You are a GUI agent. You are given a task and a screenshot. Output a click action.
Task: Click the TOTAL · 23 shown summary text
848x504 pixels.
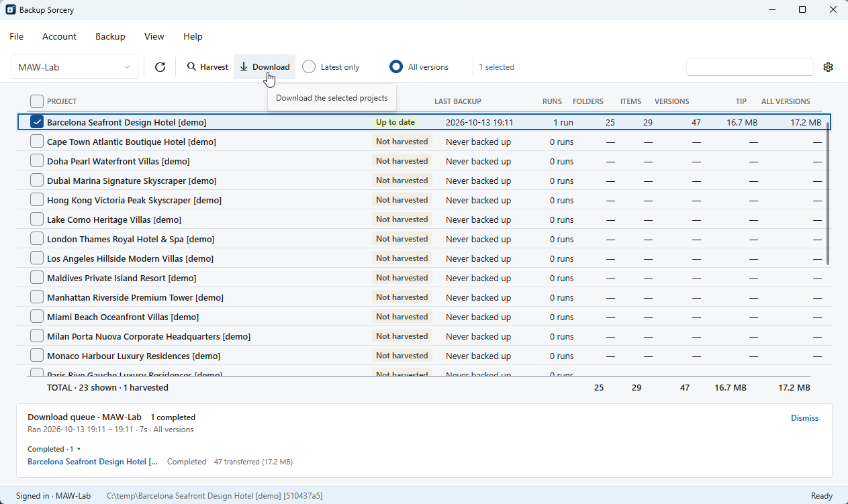(x=107, y=388)
